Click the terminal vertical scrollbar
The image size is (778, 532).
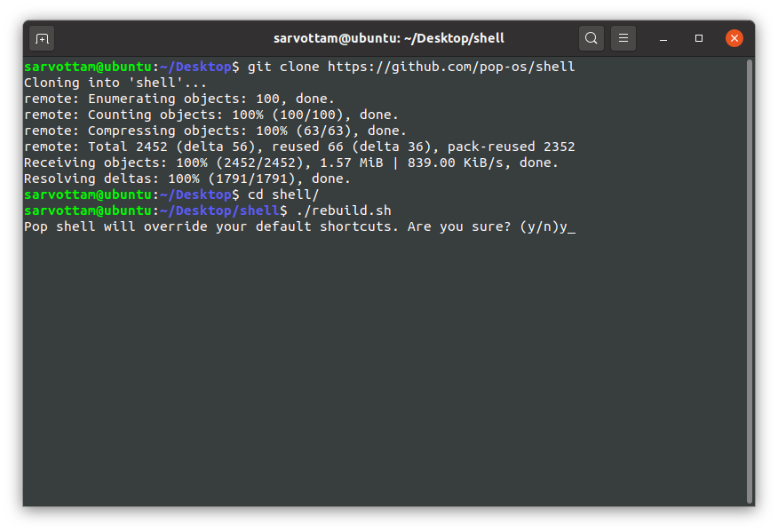click(x=750, y=281)
